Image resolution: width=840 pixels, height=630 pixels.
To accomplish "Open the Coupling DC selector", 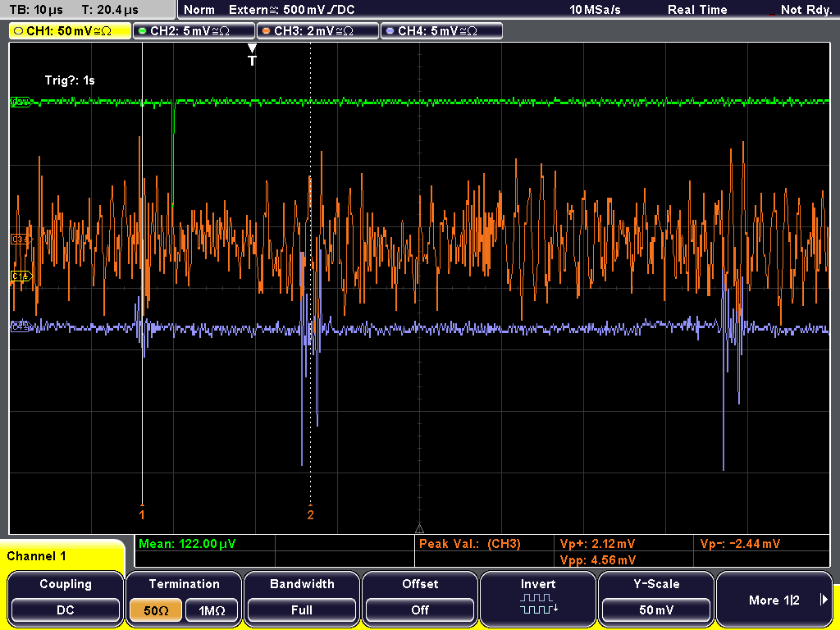I will click(x=66, y=610).
